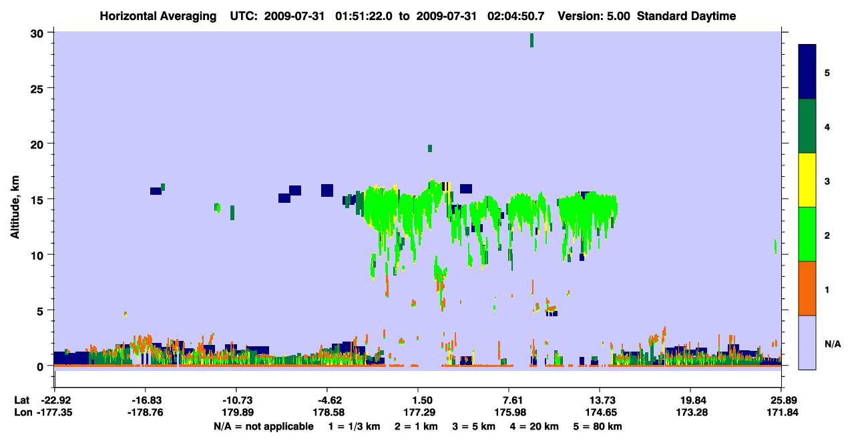Click longitude value 177.29
Viewport: 868px width, 445px height.
point(418,412)
